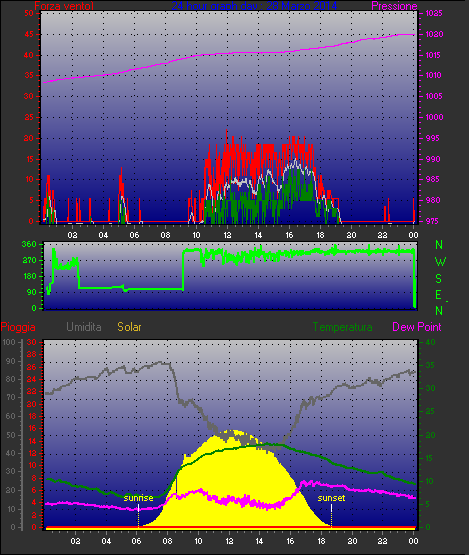Click the S compass direction label
Screen dimensions: 469x555
(439, 279)
